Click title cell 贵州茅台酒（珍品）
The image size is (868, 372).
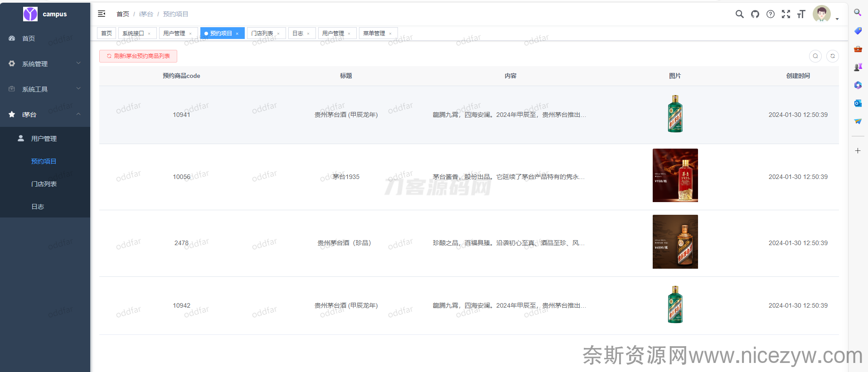pos(346,243)
